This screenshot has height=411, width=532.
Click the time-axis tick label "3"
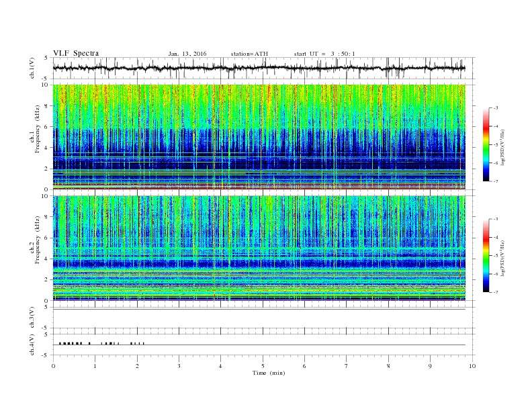179,366
